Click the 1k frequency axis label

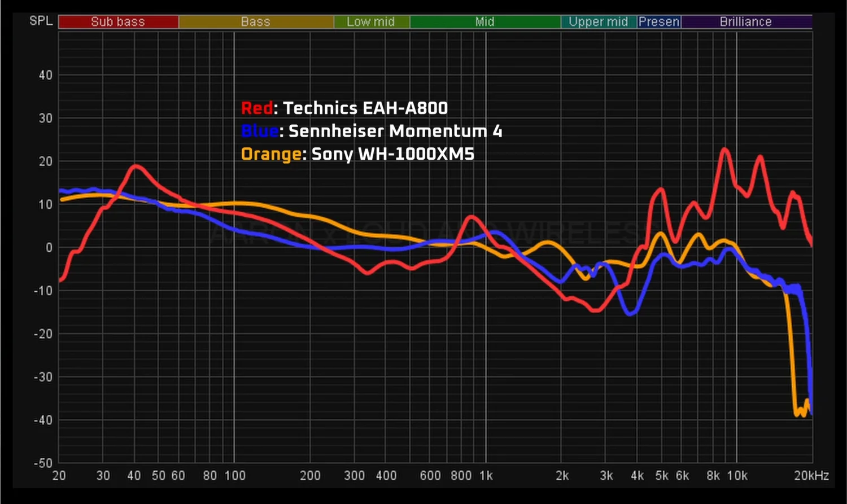[x=486, y=476]
